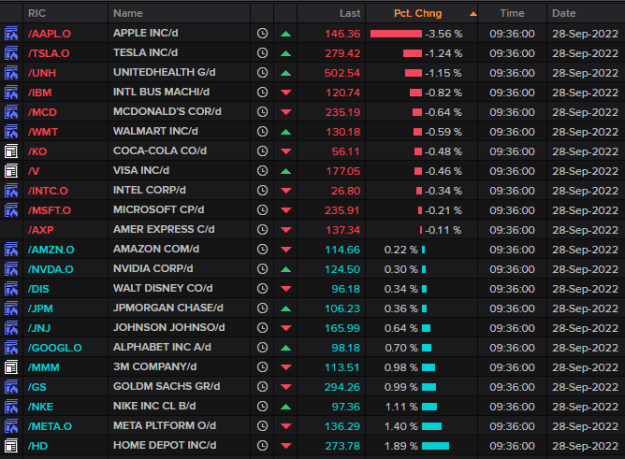
Task: Open the news icon for IBM row
Action: (11, 92)
